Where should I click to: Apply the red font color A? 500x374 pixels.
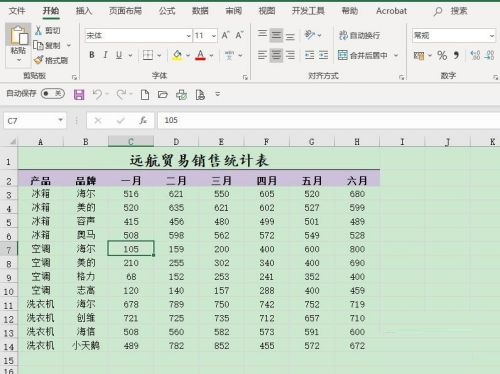click(200, 55)
